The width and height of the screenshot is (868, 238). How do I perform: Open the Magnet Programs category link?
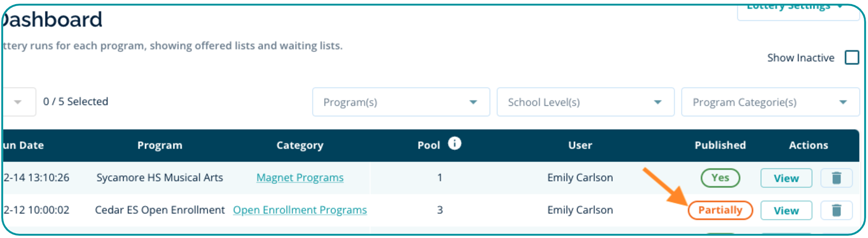(x=300, y=178)
